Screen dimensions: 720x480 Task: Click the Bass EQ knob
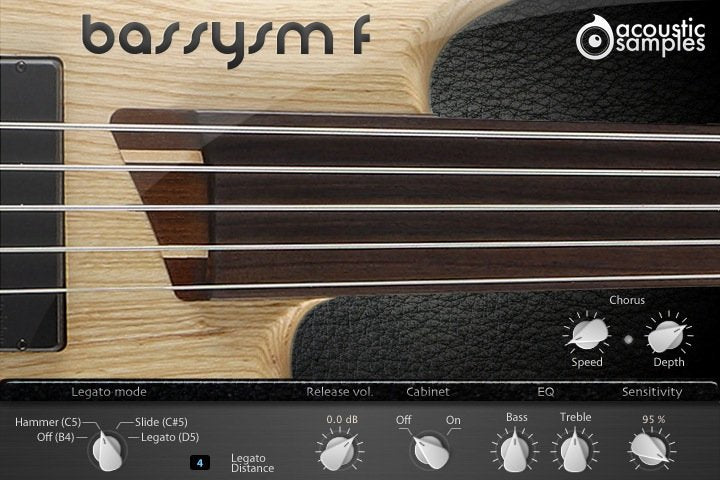tap(516, 451)
